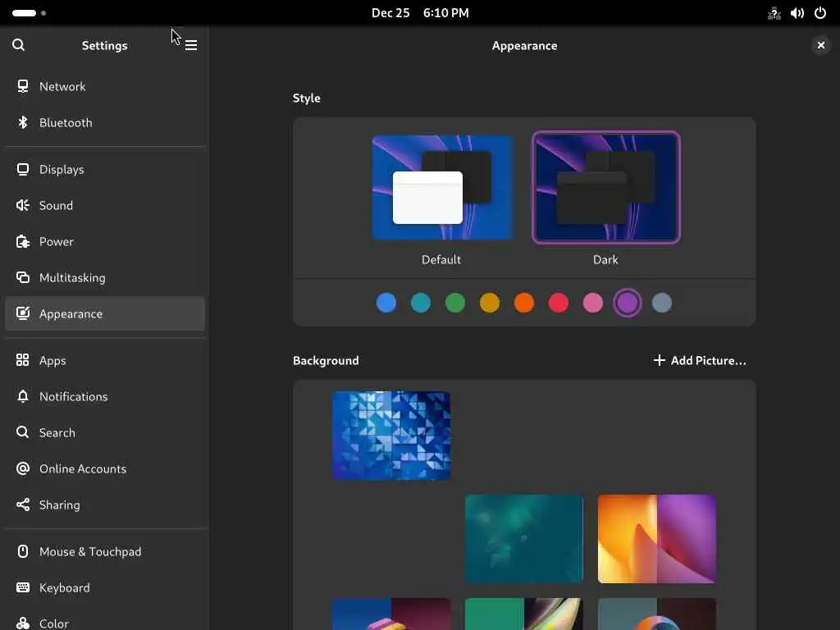Select the Dark style preview
Image resolution: width=840 pixels, height=630 pixels.
(x=606, y=188)
